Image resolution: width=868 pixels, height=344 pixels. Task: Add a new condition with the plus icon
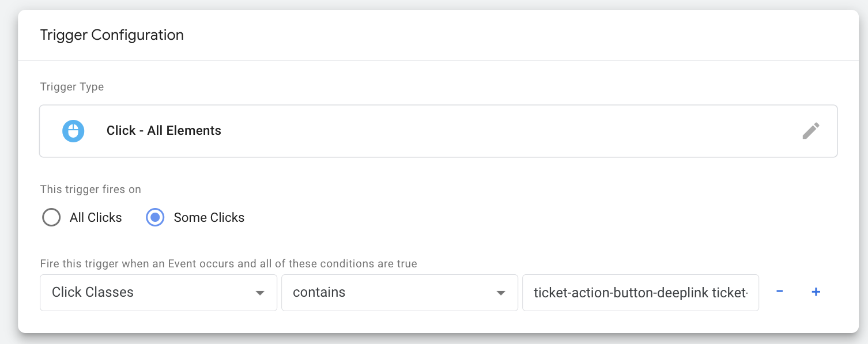[816, 292]
